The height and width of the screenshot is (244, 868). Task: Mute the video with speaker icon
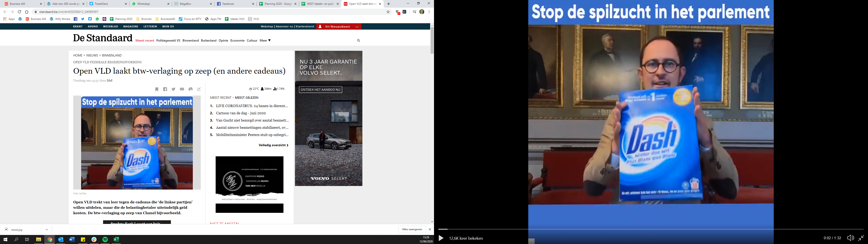coord(850,238)
